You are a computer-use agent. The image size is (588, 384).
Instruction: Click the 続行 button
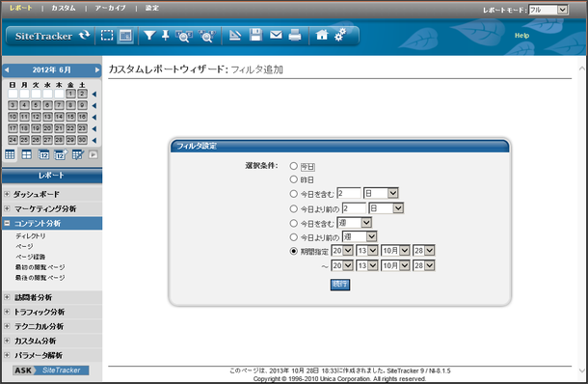coord(339,285)
